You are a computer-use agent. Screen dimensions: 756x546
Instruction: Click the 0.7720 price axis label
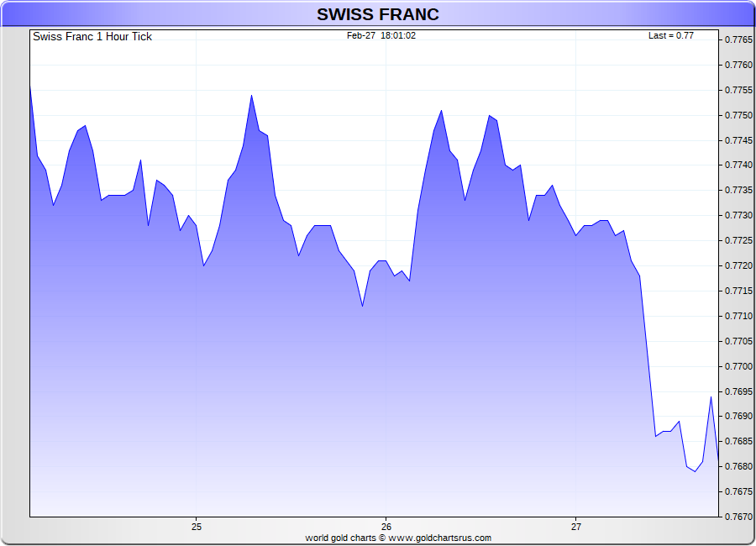point(738,265)
